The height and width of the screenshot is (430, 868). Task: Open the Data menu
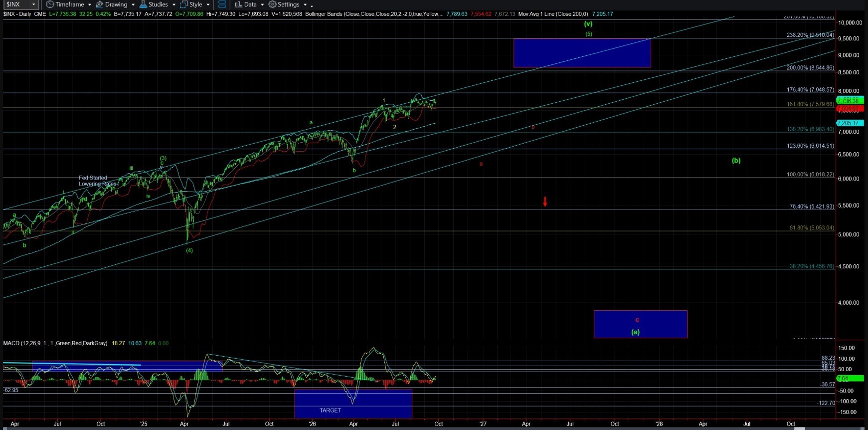click(x=250, y=4)
